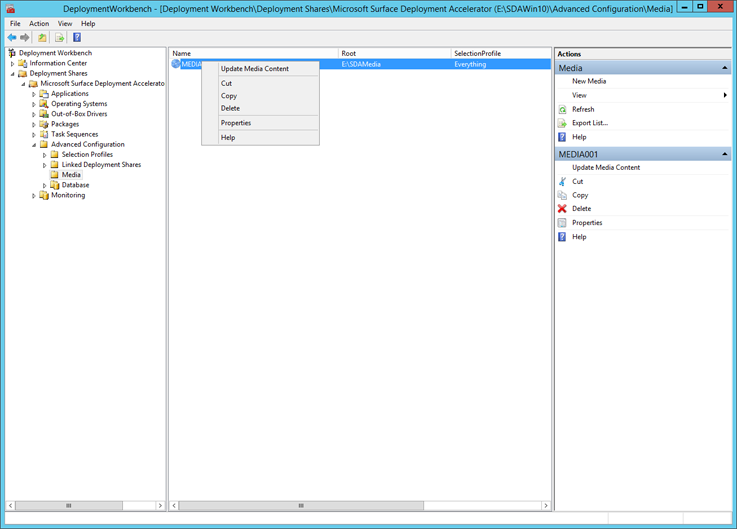
Task: Click the red Delete icon in Actions pane
Action: (x=562, y=209)
